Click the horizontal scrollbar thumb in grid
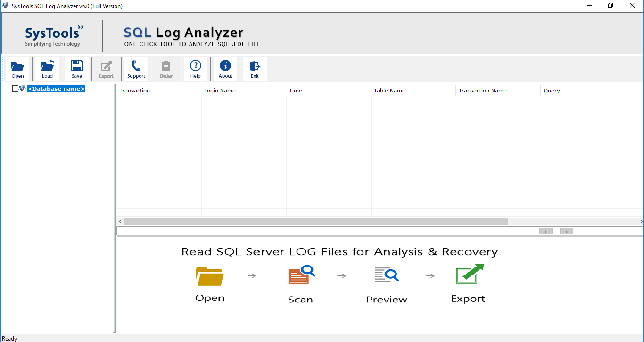Screen dimensions: 644x342 point(316,221)
